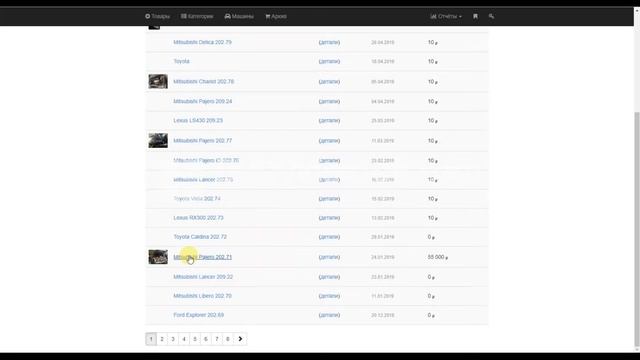
Task: Go to pagination page 5
Action: 195,339
